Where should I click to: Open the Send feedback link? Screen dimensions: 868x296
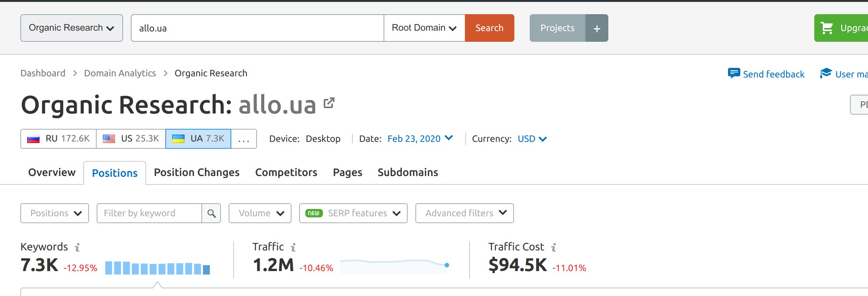(x=774, y=74)
